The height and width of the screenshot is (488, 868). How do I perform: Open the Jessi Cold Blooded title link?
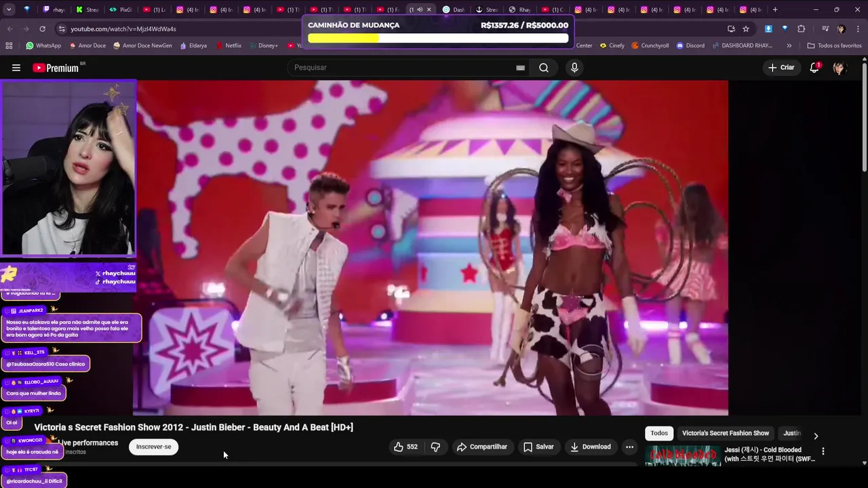tap(770, 454)
